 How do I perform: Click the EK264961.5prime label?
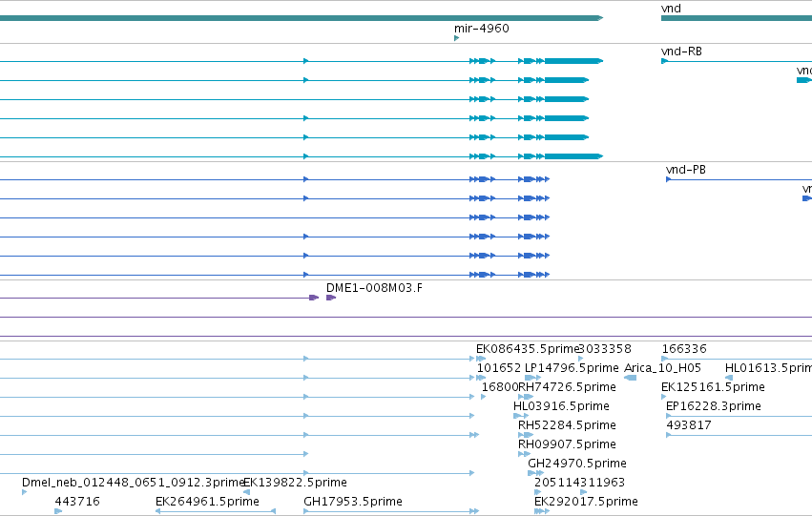click(207, 502)
